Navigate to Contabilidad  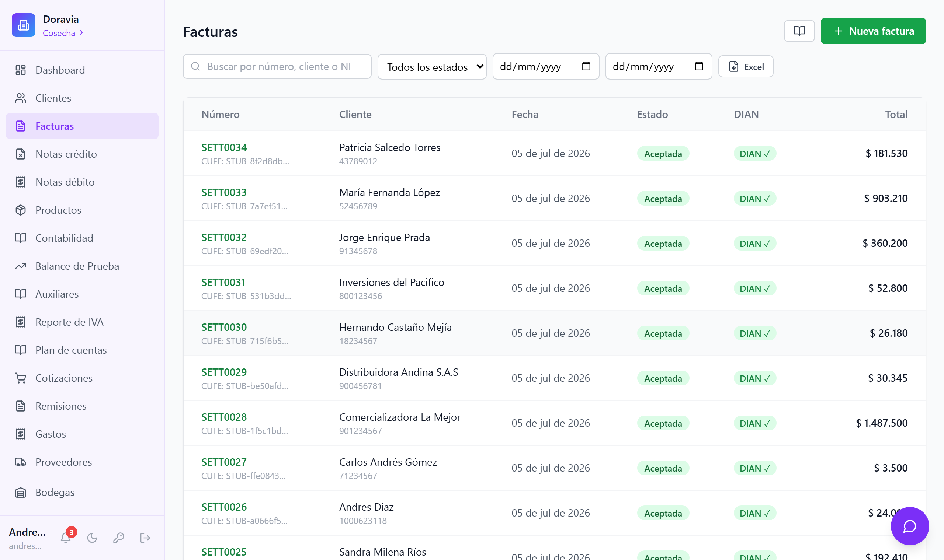(x=82, y=238)
